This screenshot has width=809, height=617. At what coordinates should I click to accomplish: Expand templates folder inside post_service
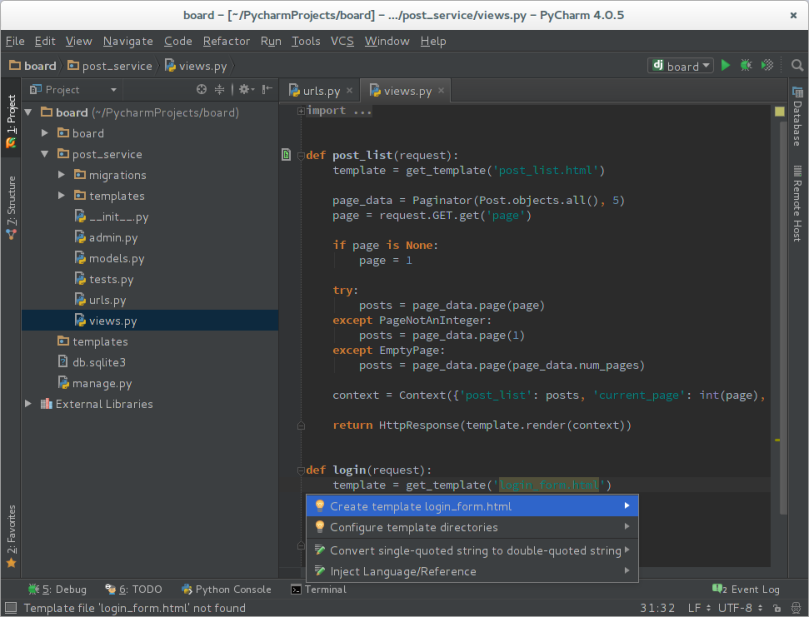(61, 196)
